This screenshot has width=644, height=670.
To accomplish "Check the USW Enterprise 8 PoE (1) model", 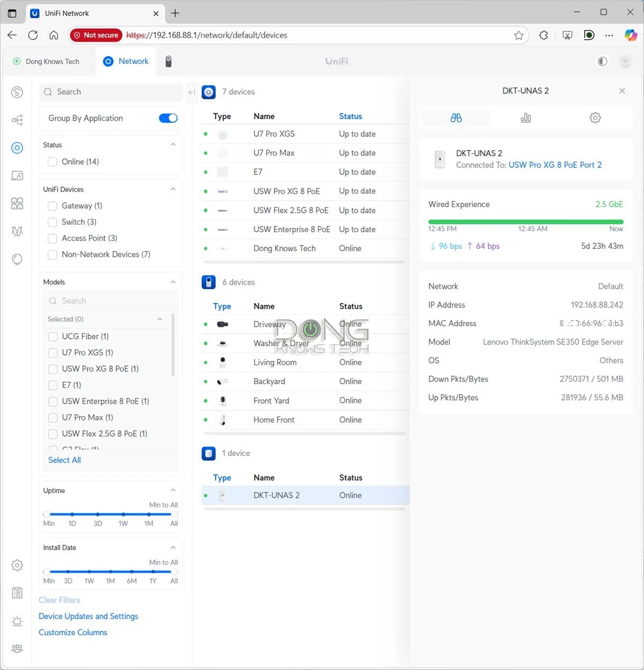I will [x=53, y=401].
